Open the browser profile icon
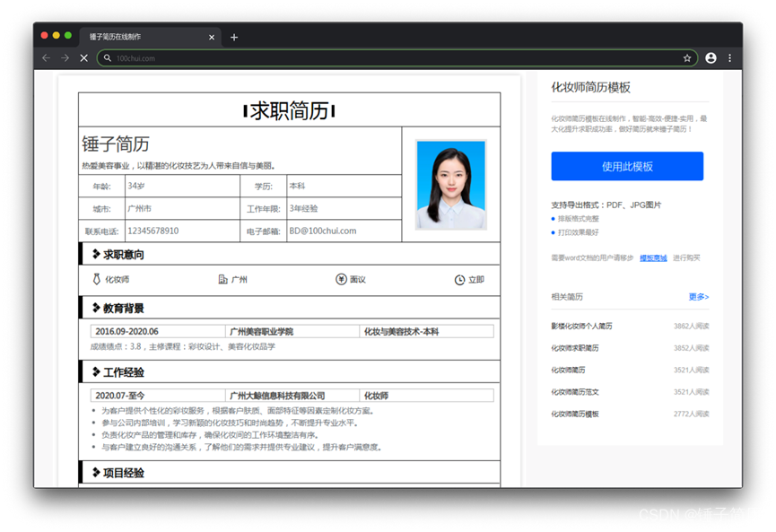 [711, 58]
